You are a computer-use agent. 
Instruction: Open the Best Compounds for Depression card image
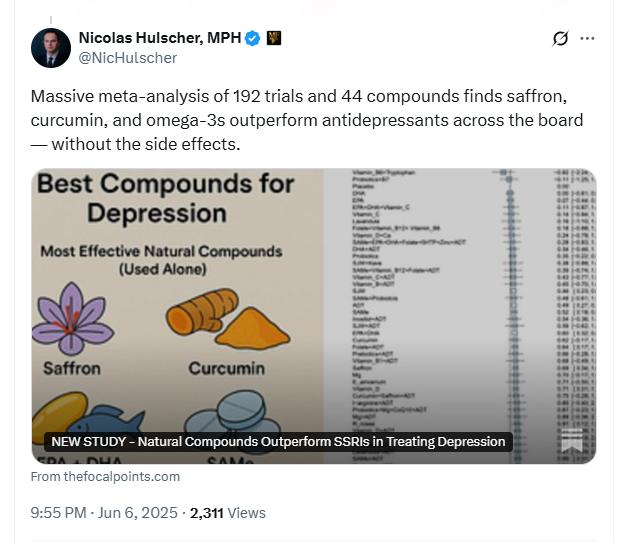(314, 316)
